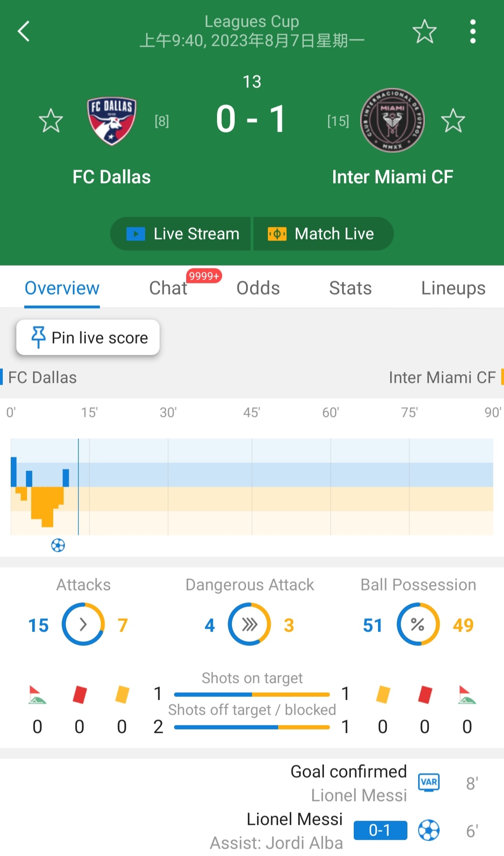The width and height of the screenshot is (504, 856).
Task: Open the Stats tab
Action: coord(350,288)
